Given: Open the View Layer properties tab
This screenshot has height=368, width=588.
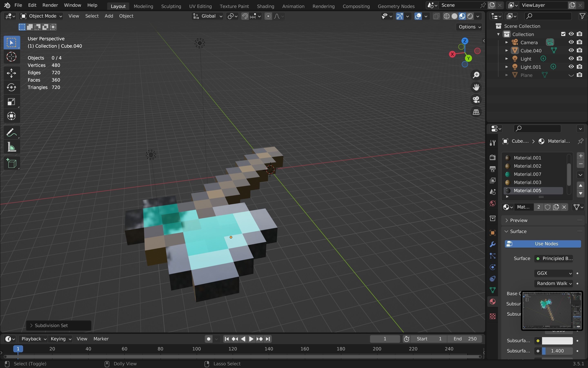Looking at the screenshot, I should pyautogui.click(x=492, y=180).
